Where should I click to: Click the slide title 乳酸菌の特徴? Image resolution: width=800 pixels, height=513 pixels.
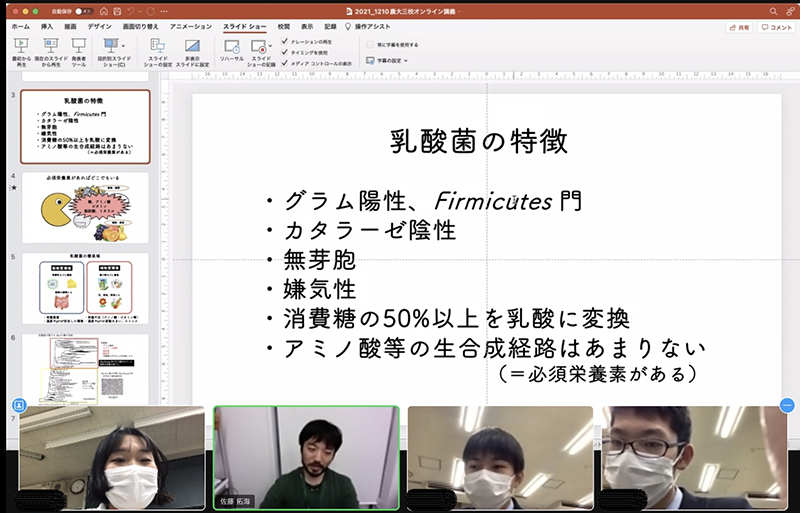[479, 141]
